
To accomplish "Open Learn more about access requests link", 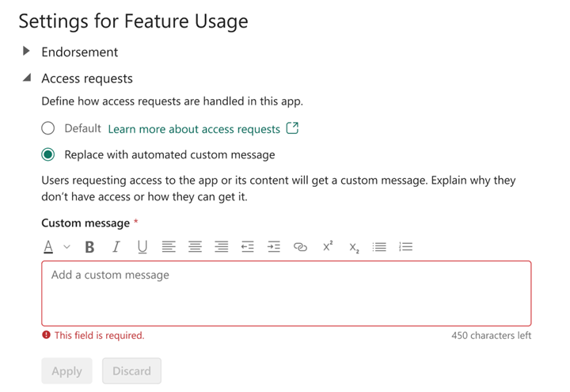I will 194,128.
